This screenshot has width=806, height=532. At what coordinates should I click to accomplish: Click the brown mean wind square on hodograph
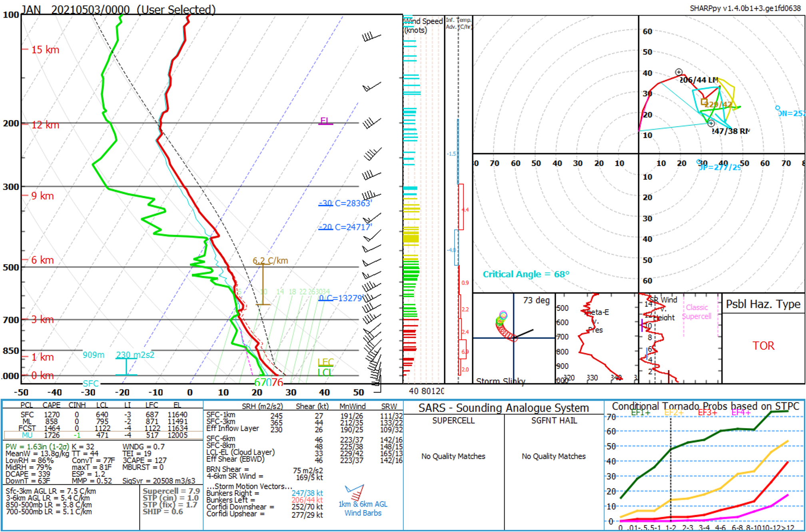[704, 102]
